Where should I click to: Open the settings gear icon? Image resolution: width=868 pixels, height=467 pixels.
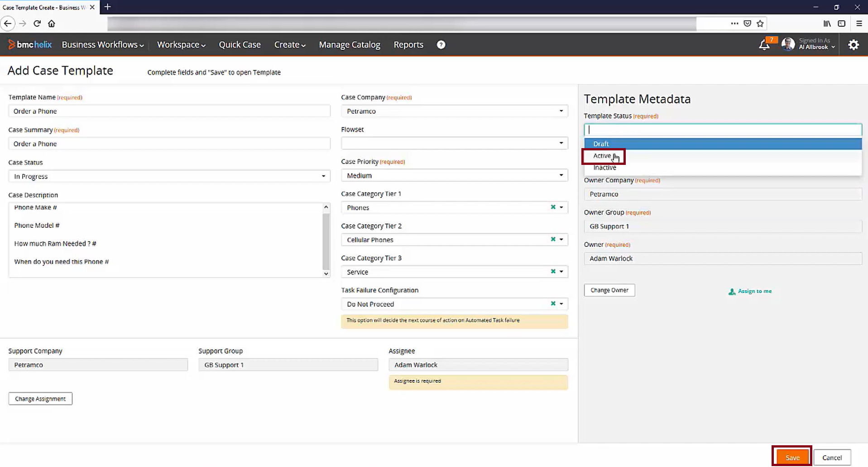pos(854,44)
